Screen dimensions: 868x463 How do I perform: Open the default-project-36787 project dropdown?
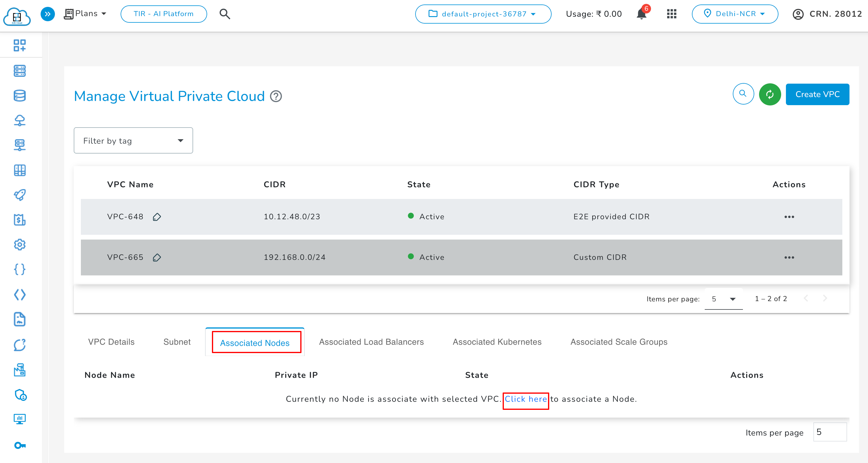click(x=483, y=14)
